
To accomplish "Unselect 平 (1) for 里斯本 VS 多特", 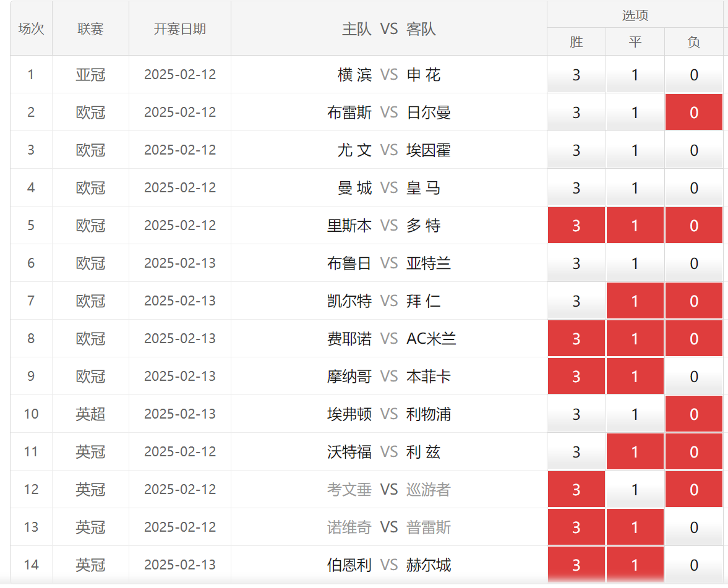I will 635,226.
